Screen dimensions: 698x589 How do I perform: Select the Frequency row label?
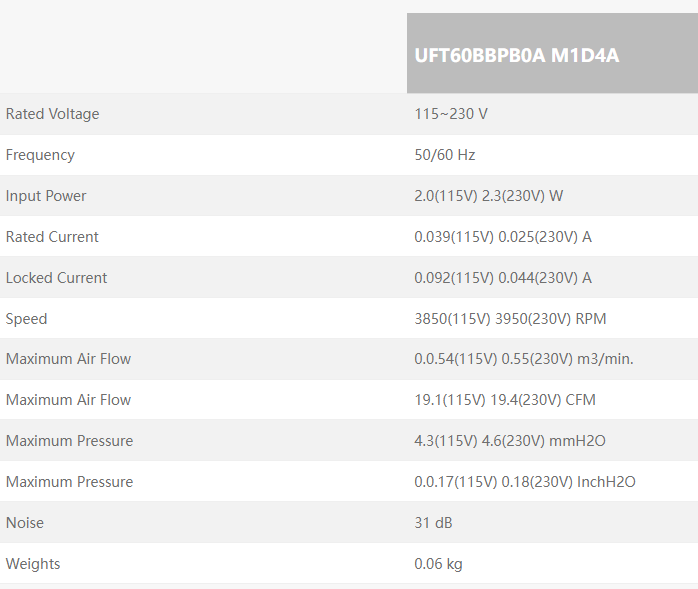pos(40,155)
